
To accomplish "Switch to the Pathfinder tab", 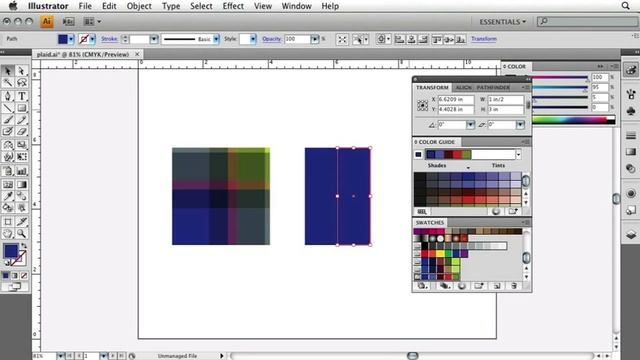I will pos(493,88).
